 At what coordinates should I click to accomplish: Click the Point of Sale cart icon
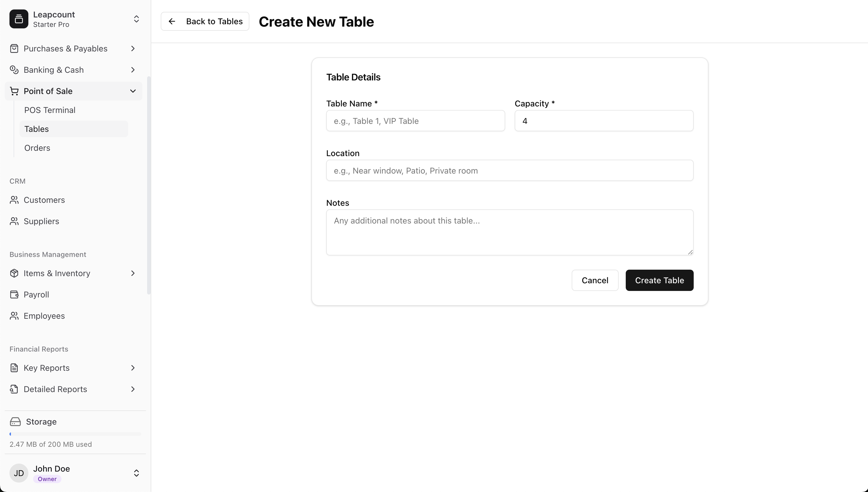[14, 91]
